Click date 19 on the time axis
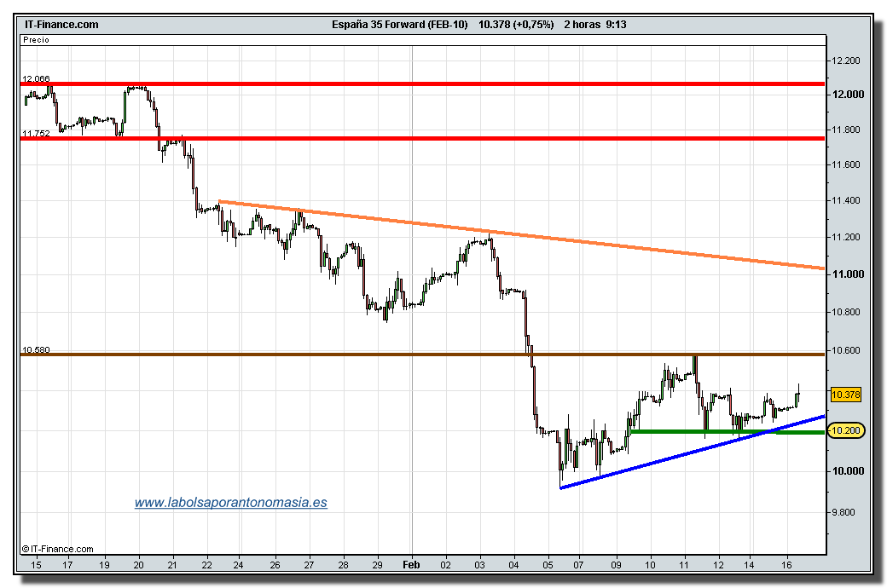The height and width of the screenshot is (588, 887). point(104,564)
